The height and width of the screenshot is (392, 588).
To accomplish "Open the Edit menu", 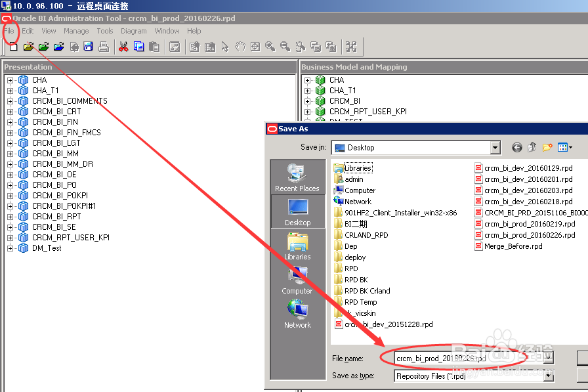I will [28, 31].
